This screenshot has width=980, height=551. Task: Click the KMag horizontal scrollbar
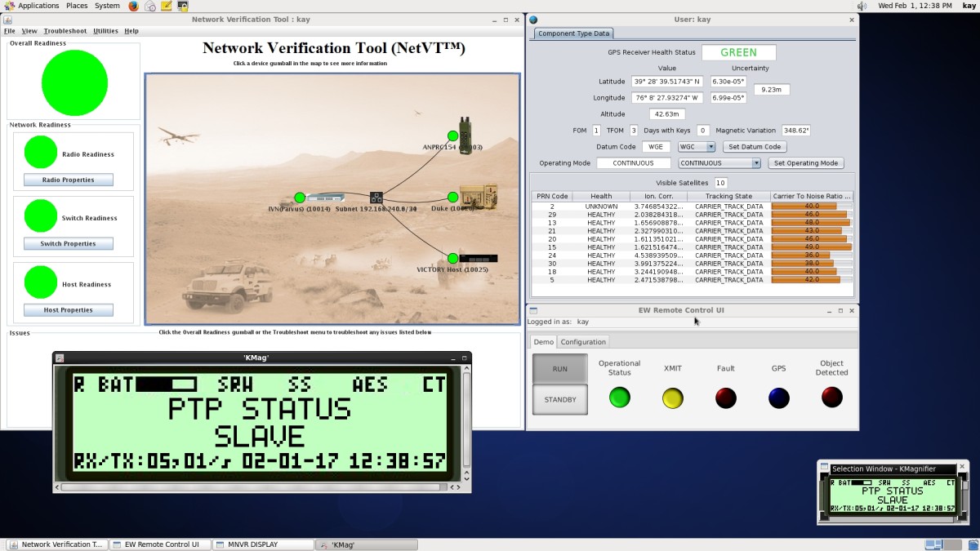point(253,487)
